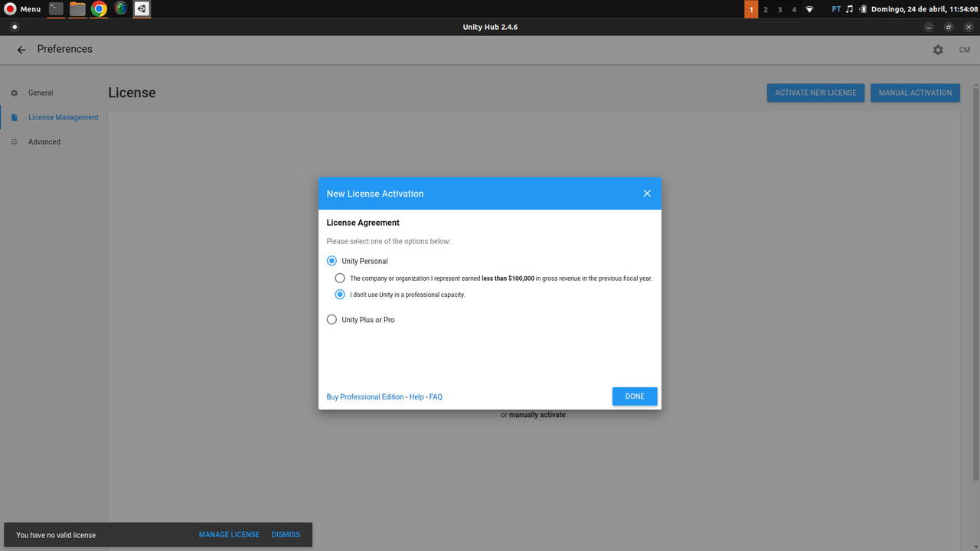Open the Help link in the dialog

tap(416, 397)
